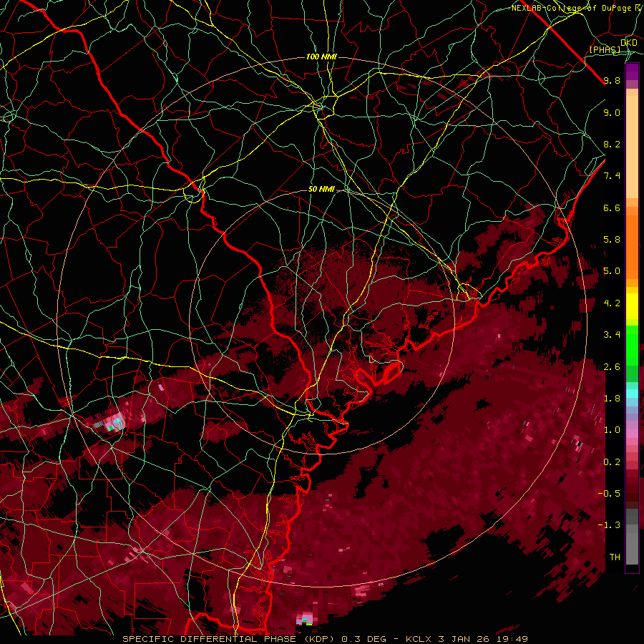Screen dimensions: 644x644
Task: Click the 9.0 value on the legend
Action: coord(612,112)
